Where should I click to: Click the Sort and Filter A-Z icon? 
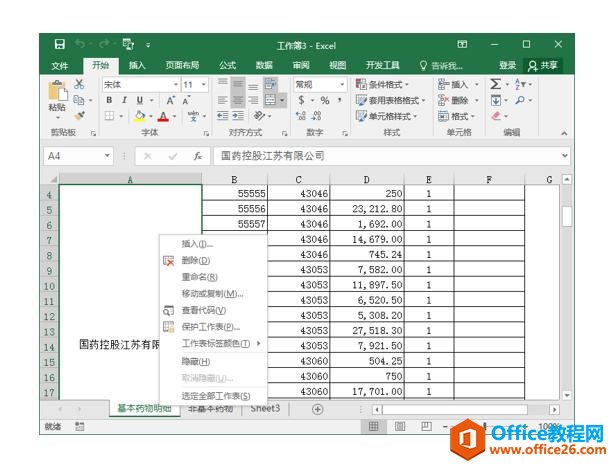point(520,84)
